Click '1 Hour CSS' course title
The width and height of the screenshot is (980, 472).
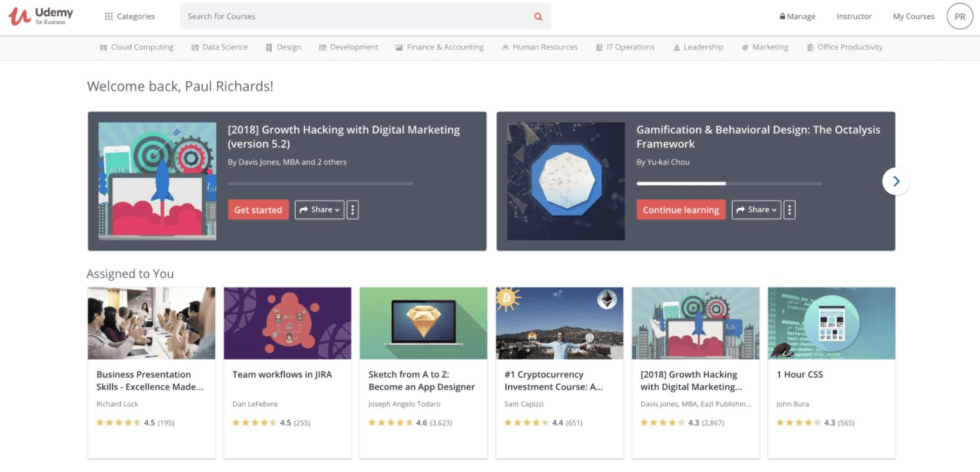click(800, 374)
